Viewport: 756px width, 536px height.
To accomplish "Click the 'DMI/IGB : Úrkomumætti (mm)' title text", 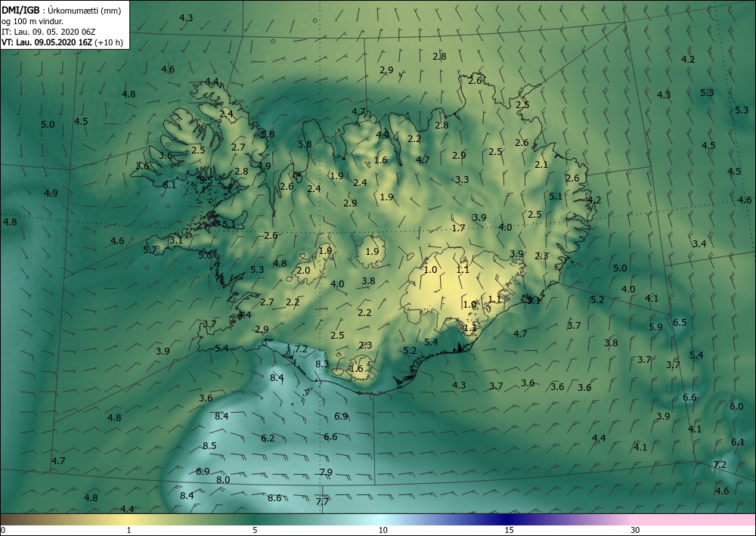I will click(60, 10).
